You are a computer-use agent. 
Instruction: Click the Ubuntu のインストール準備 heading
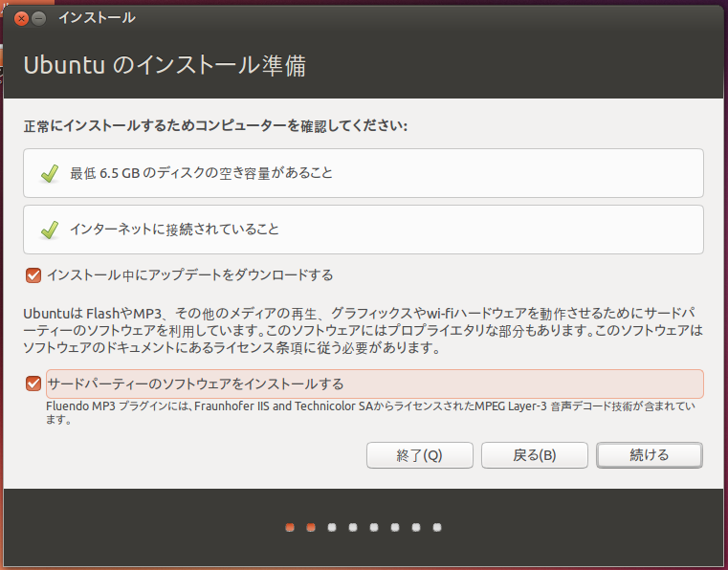[165, 65]
